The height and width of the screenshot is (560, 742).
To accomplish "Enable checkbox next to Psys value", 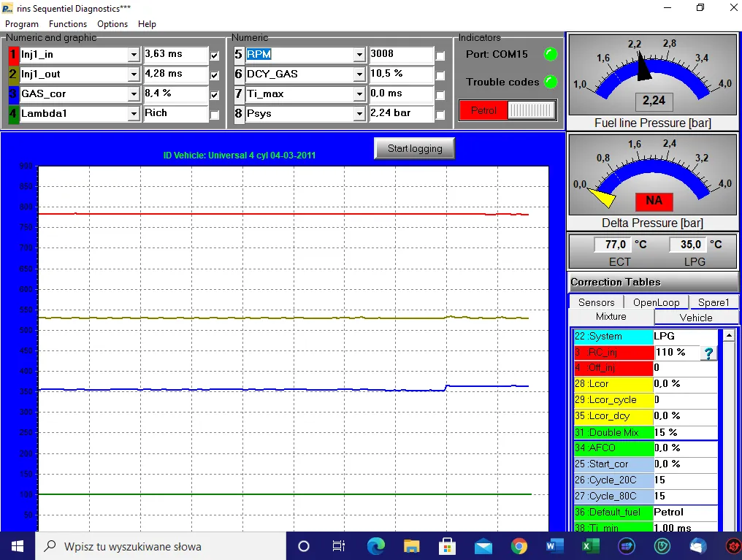I will [440, 115].
